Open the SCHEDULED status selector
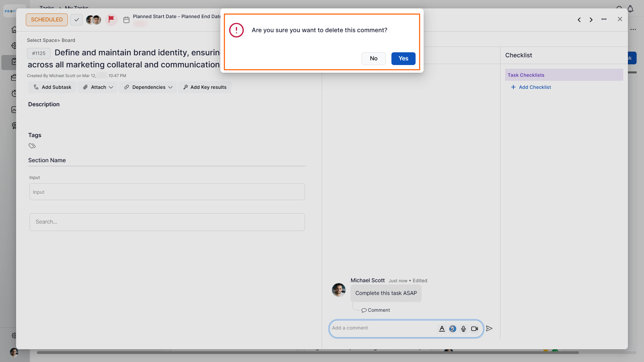The image size is (644, 362). [x=47, y=20]
